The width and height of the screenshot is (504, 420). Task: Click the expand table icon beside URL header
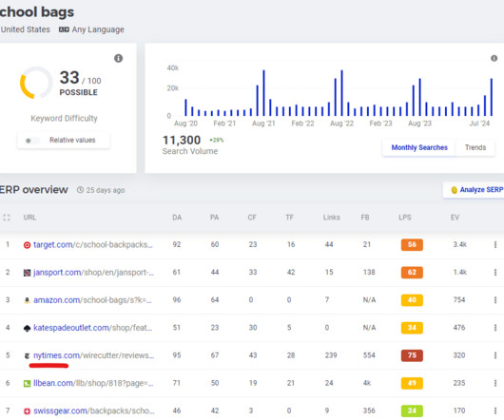7,218
